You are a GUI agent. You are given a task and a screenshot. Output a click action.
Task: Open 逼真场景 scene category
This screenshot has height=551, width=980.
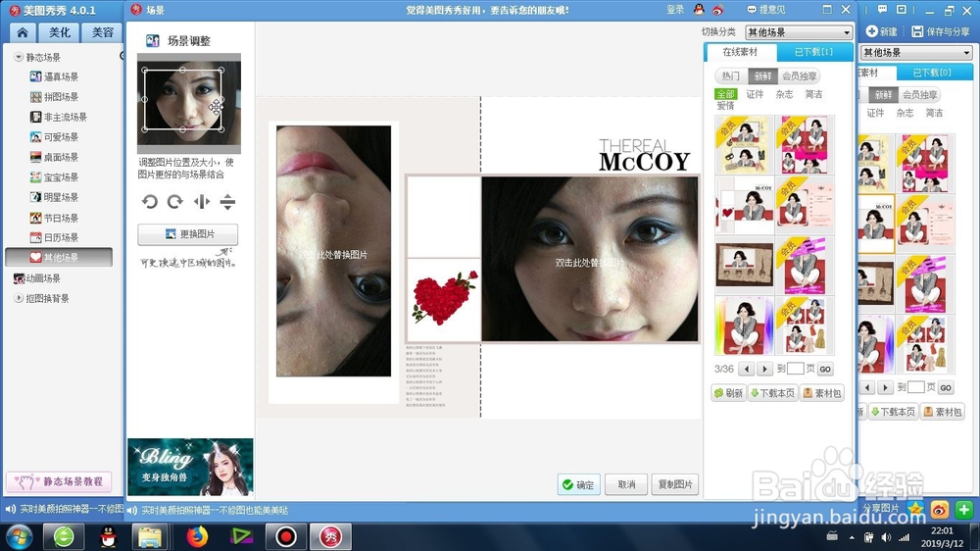point(54,76)
